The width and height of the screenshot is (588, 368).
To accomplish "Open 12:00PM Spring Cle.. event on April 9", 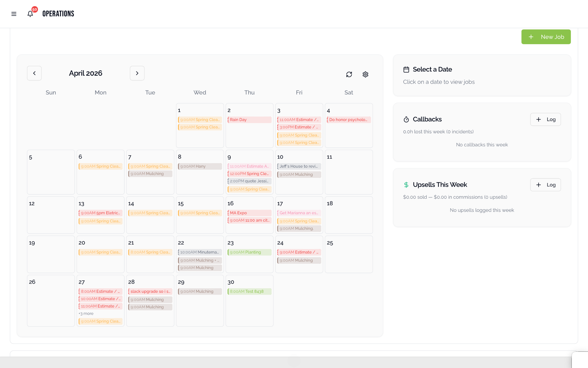I will tap(250, 174).
